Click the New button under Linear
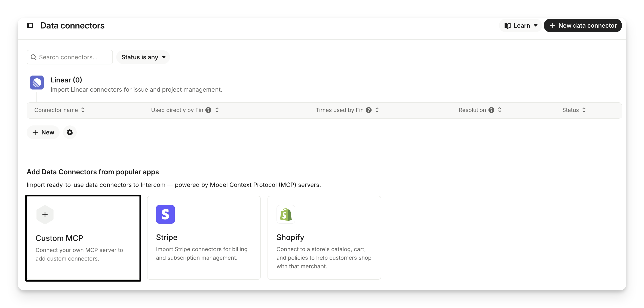The image size is (644, 308). coord(43,132)
